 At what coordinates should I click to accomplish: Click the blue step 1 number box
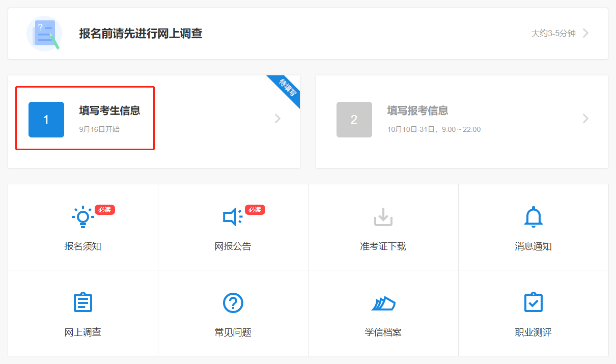coord(46,119)
